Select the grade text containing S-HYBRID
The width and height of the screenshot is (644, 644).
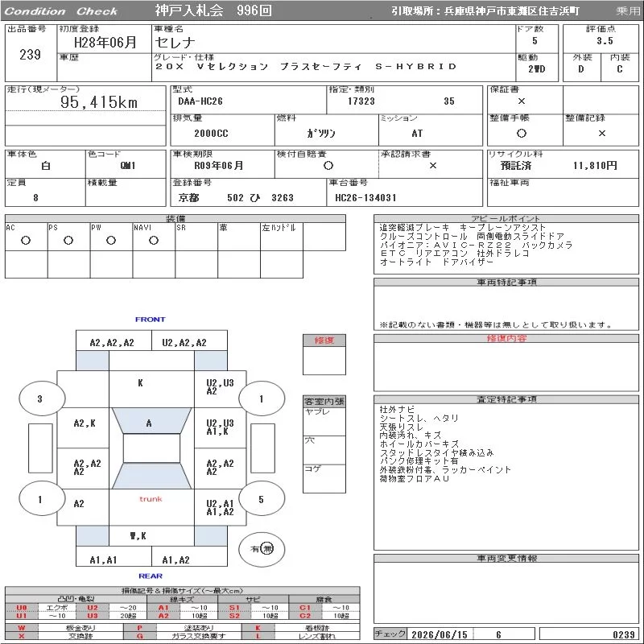[306, 66]
